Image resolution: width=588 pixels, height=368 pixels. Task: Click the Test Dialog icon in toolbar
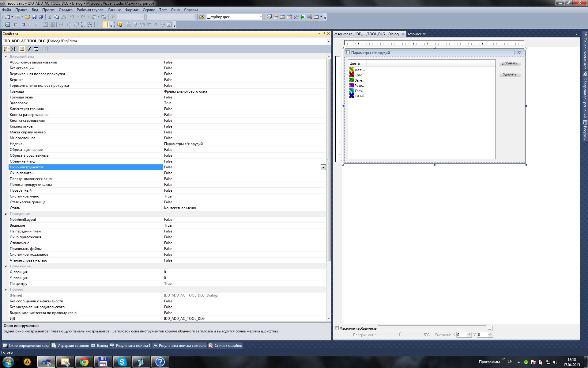tap(7, 25)
